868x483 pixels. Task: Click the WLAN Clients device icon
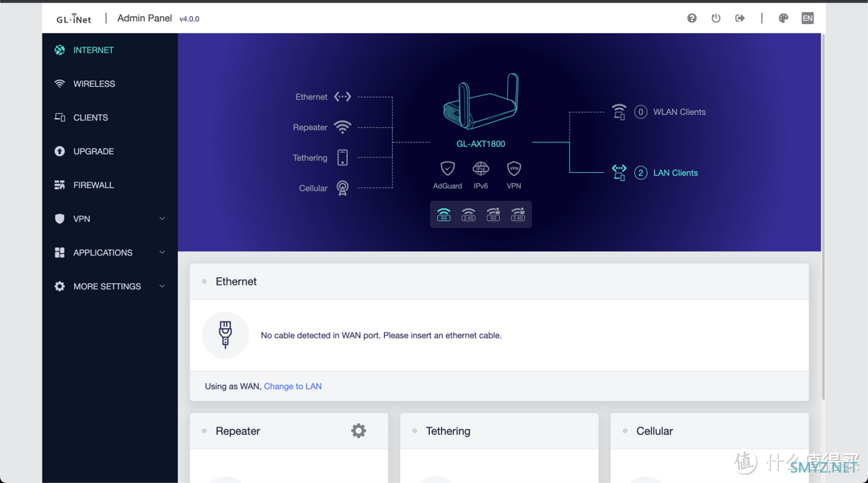619,112
